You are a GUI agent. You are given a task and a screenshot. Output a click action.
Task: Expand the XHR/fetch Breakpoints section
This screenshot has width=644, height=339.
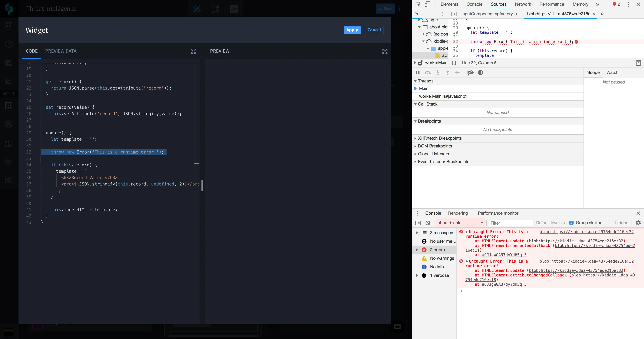click(416, 138)
